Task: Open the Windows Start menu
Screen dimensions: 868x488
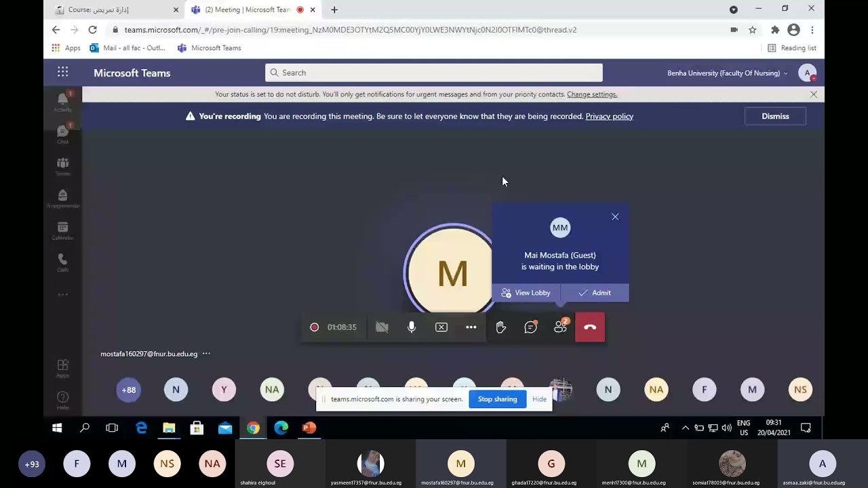Action: (x=57, y=428)
